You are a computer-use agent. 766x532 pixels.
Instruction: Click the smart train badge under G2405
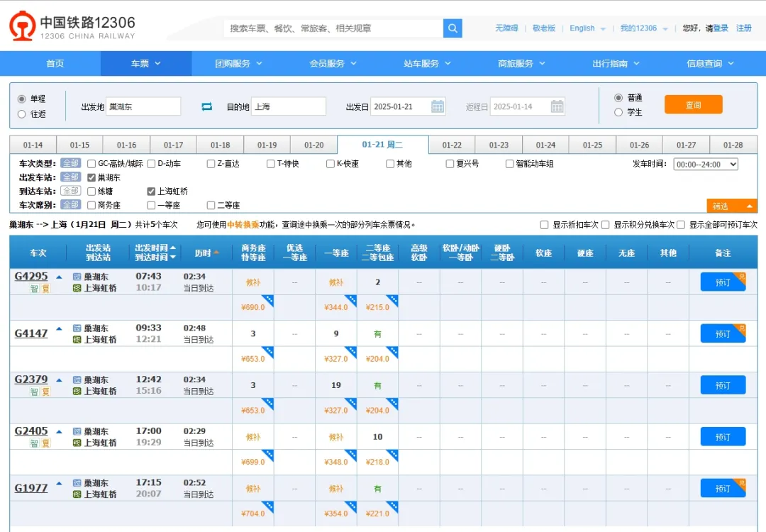click(x=34, y=443)
